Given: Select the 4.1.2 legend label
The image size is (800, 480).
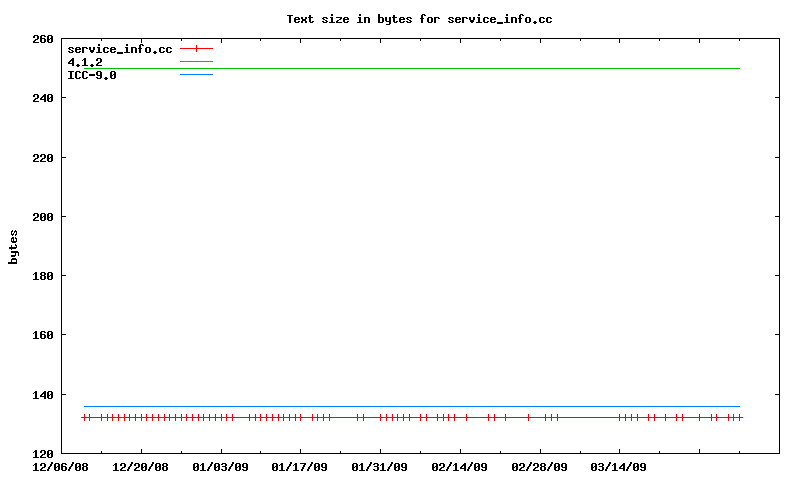Looking at the screenshot, I should click(84, 62).
